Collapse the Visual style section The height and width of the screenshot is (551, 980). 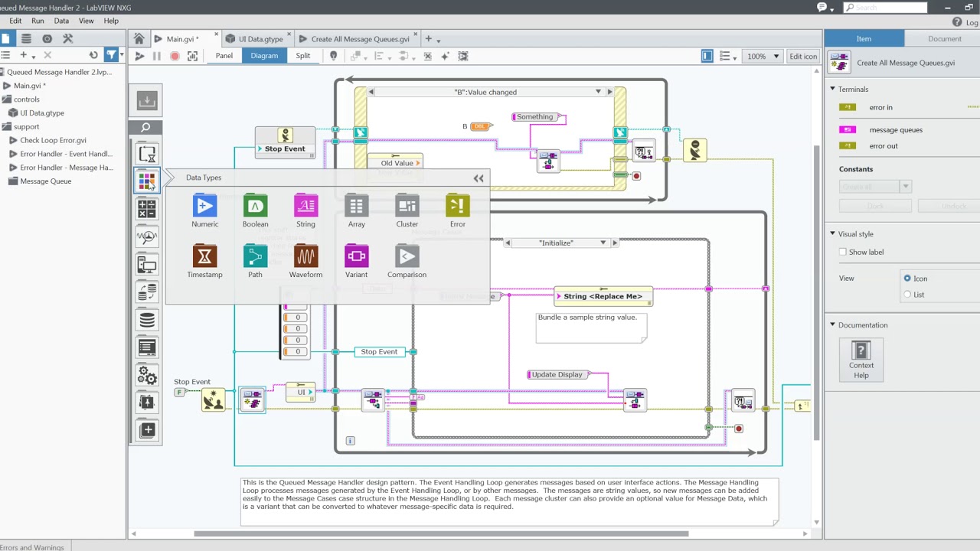(x=832, y=234)
